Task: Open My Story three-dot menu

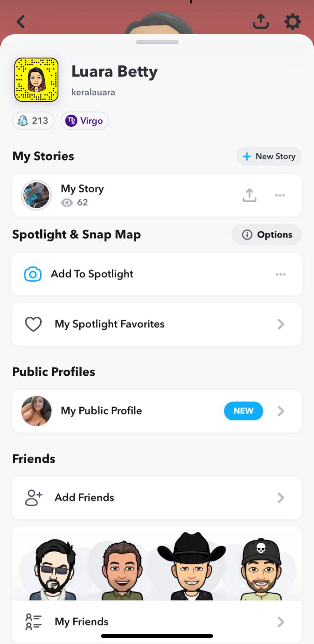Action: [x=280, y=195]
